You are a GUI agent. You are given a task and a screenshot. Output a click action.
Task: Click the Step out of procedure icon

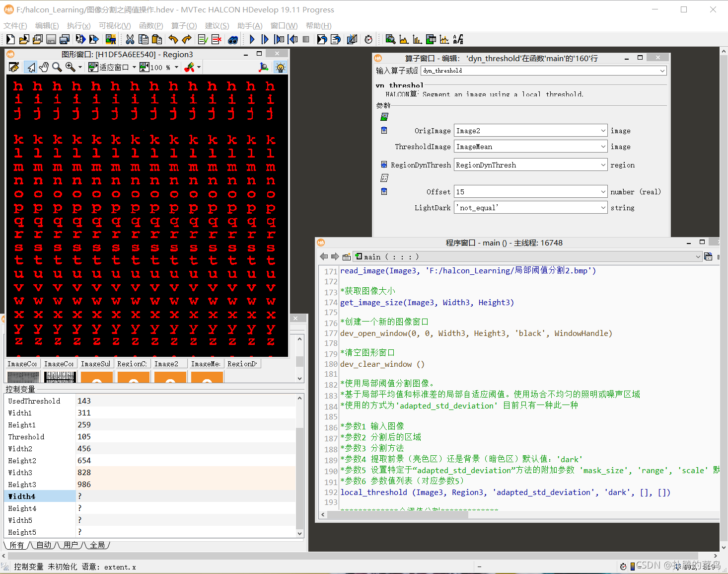292,39
